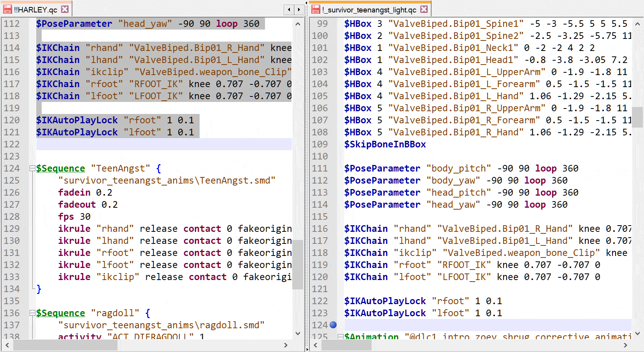The height and width of the screenshot is (352, 644).
Task: Click the survivor_teenangst_anims\ragdoll.smd path
Action: click(161, 325)
